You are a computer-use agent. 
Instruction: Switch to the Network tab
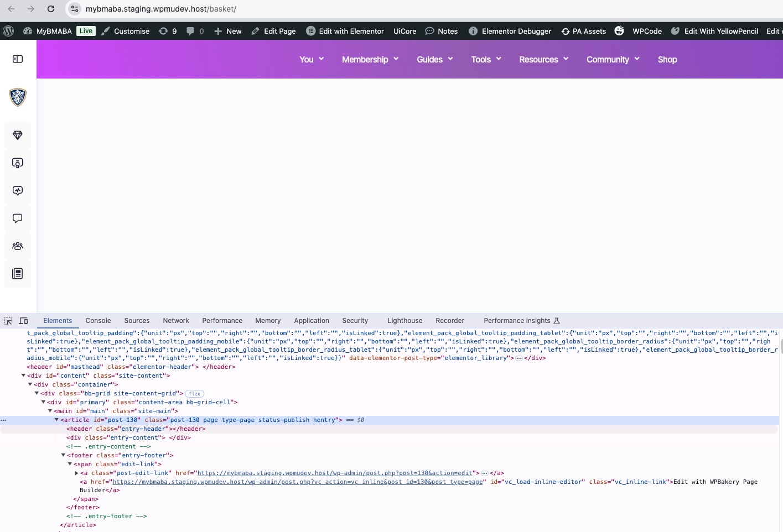pos(176,321)
